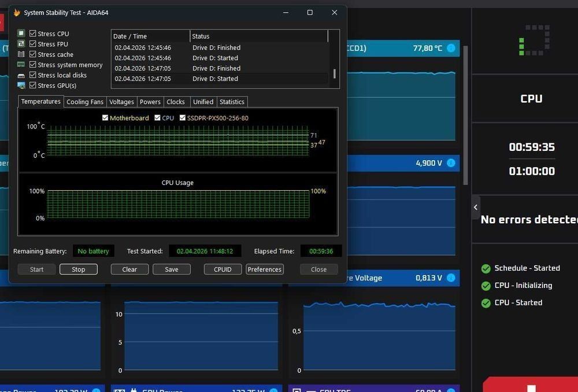Click the 00:59:35 timer in side panel
578x392 pixels.
532,147
